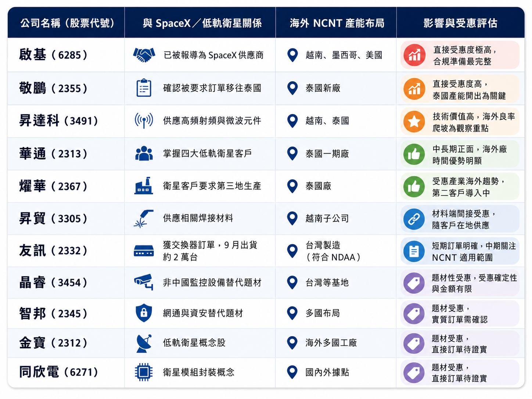Click the location pin next to 台灣等基地
This screenshot has height=399, width=532.
point(292,283)
